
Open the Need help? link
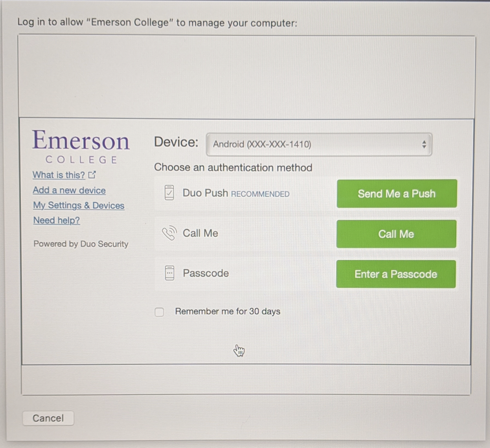click(56, 220)
